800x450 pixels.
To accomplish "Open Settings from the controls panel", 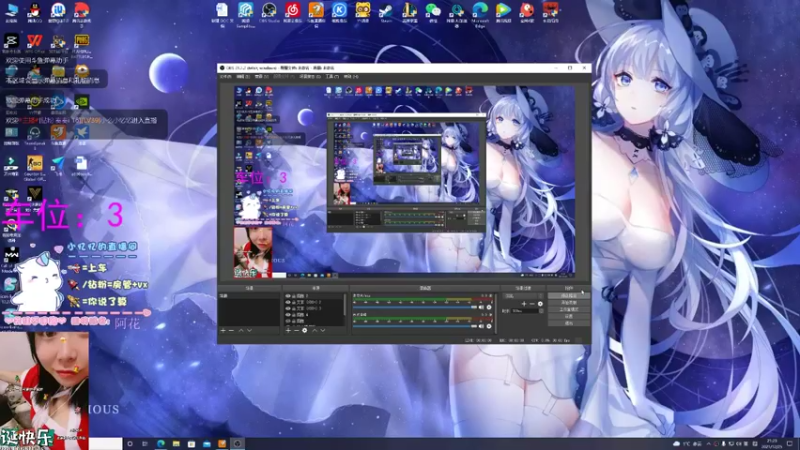I will (x=569, y=316).
